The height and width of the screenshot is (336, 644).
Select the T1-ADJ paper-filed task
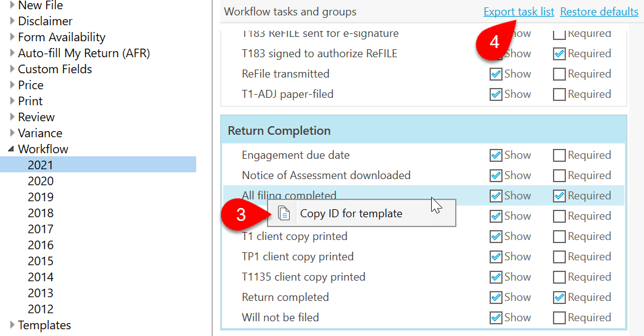pos(287,95)
